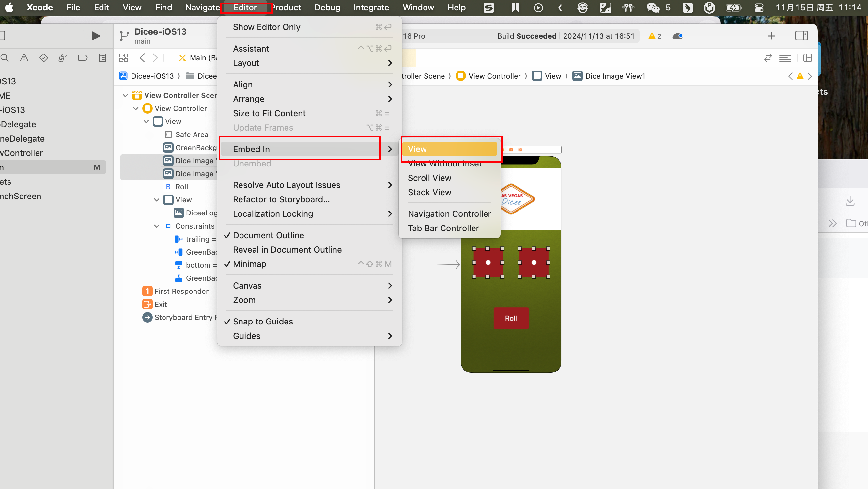The width and height of the screenshot is (868, 489).
Task: Open the Breakpoint navigator tag icon
Action: point(83,58)
